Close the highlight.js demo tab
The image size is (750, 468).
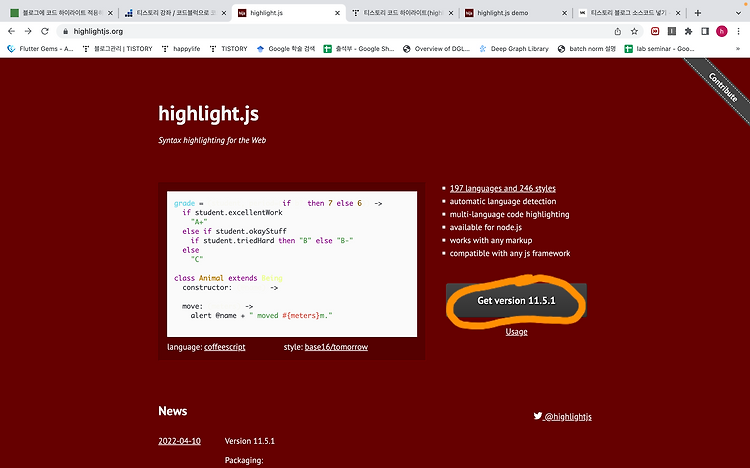pyautogui.click(x=564, y=13)
